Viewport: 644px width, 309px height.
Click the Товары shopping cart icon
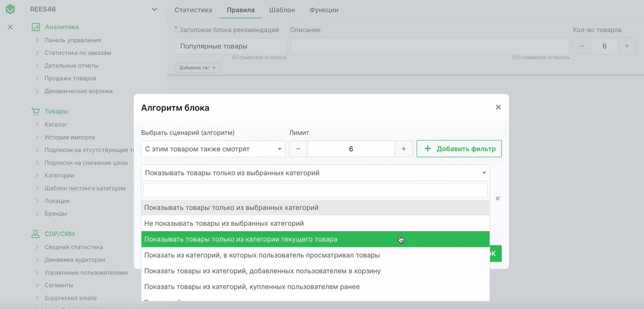tap(36, 111)
